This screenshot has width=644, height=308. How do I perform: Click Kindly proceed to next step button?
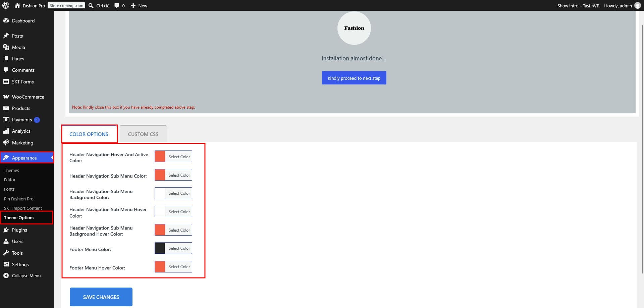pyautogui.click(x=354, y=78)
